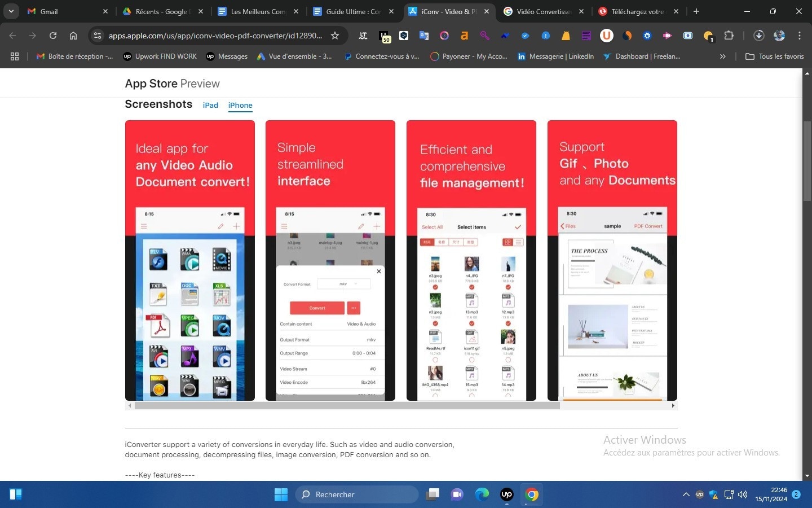Close the iConv - Video & PDF tab

pyautogui.click(x=487, y=11)
